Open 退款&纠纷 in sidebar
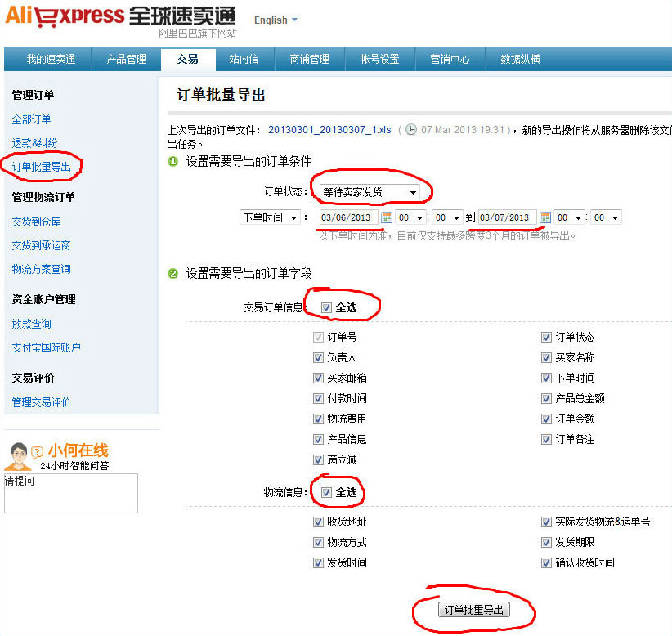Image resolution: width=672 pixels, height=636 pixels. tap(34, 143)
